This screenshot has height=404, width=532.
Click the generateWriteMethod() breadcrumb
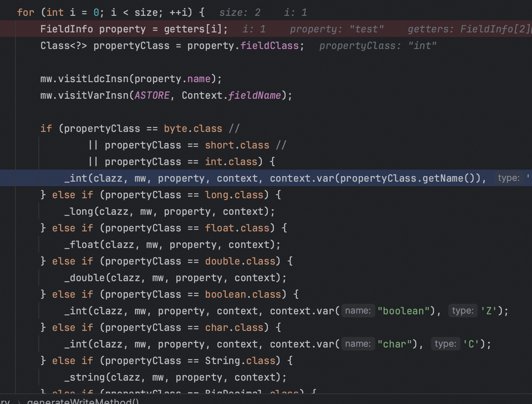pyautogui.click(x=83, y=401)
